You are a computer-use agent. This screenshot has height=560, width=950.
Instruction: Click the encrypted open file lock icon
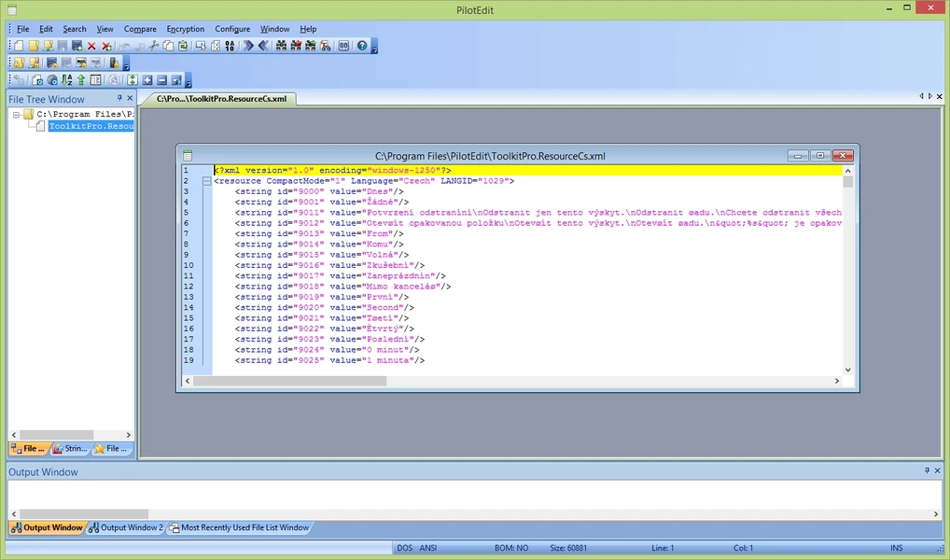[19, 63]
